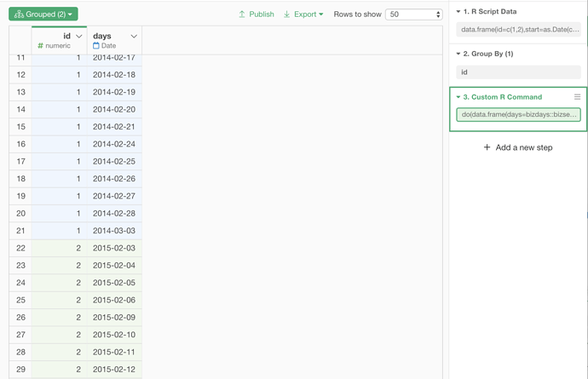Collapse the 3. Custom R Command step

click(x=458, y=97)
